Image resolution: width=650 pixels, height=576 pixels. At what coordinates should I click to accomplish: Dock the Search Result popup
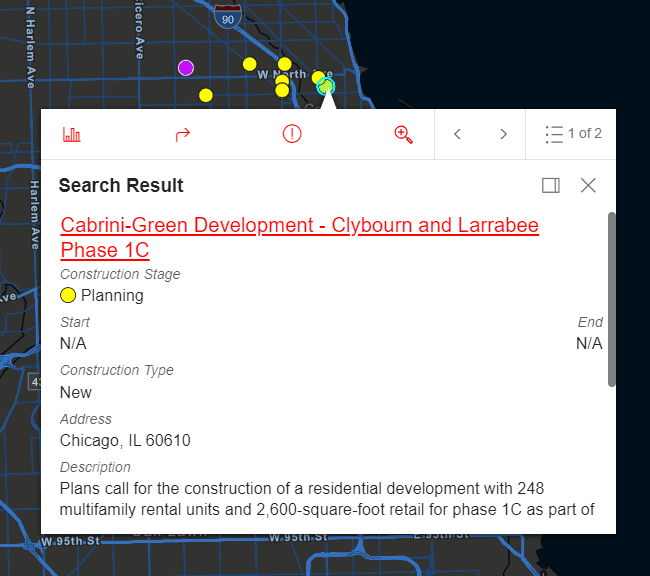tap(550, 185)
